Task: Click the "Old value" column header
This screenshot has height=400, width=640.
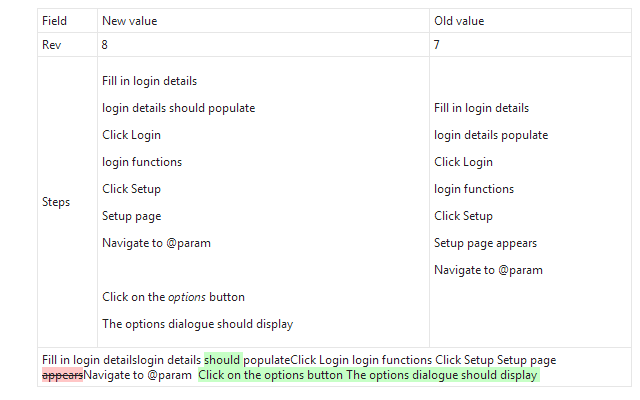Action: [458, 21]
